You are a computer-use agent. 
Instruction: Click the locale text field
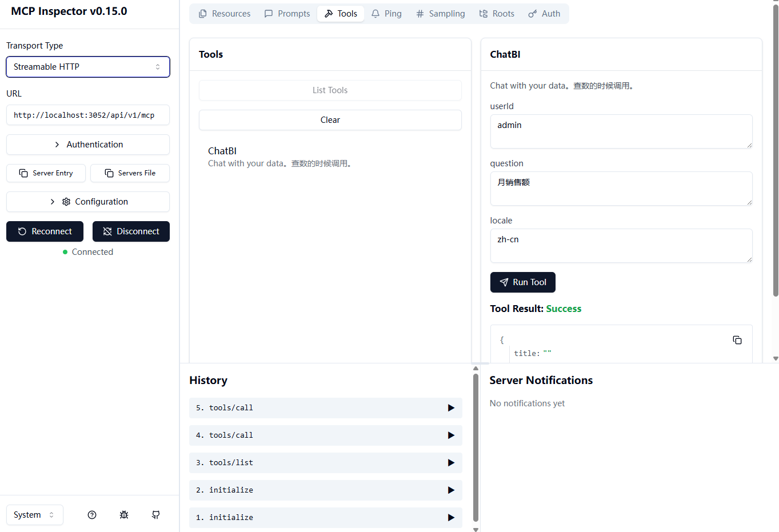coord(621,246)
